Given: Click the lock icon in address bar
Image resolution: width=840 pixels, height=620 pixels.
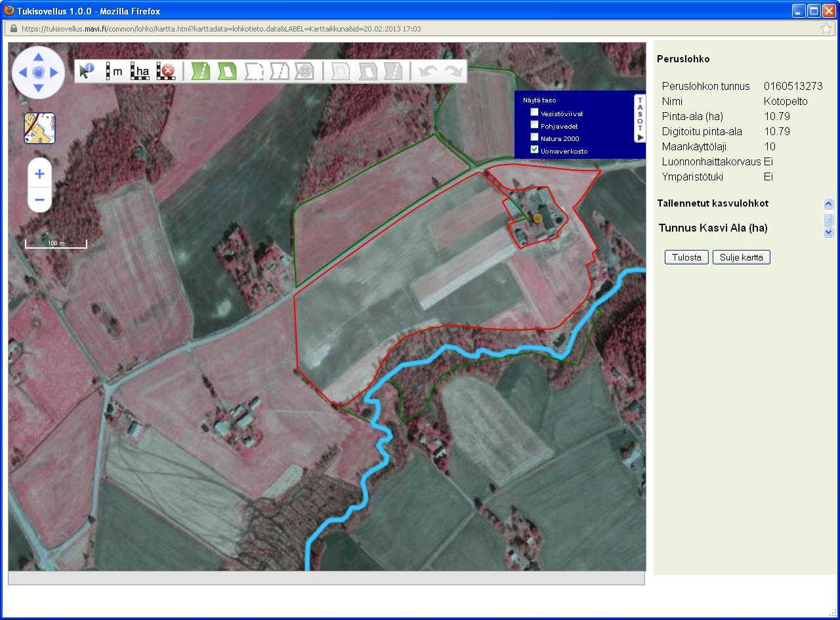Looking at the screenshot, I should tap(12, 28).
